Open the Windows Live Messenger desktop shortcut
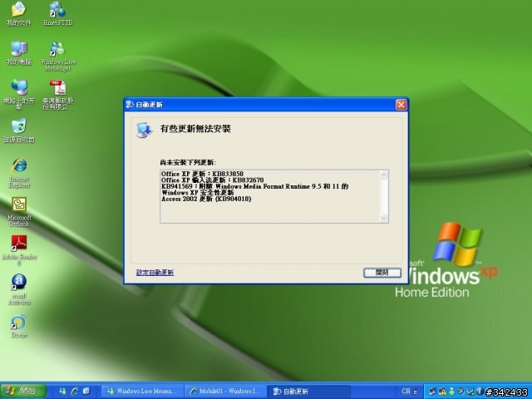532x399 pixels. [58, 56]
